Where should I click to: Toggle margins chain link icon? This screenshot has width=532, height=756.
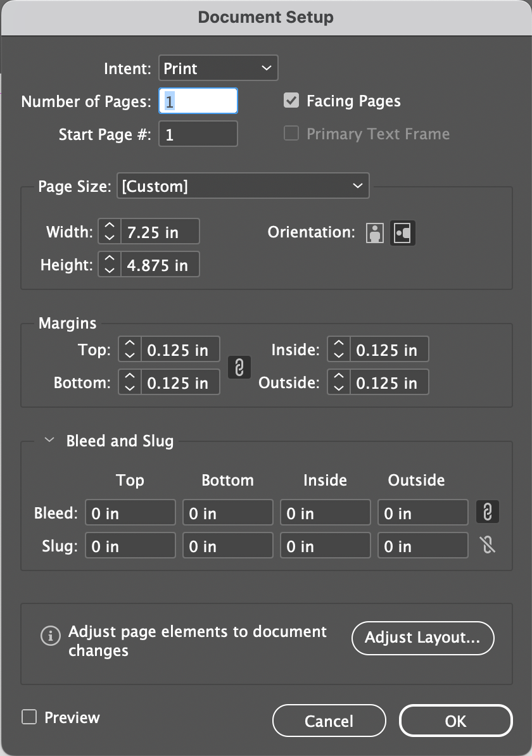(239, 367)
